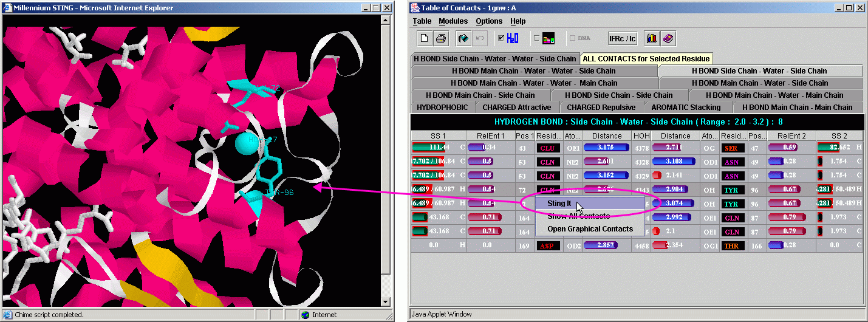Open H BOND Main Chain - Water - Water - Main Chain tab
The height and width of the screenshot is (322, 868).
point(534,83)
